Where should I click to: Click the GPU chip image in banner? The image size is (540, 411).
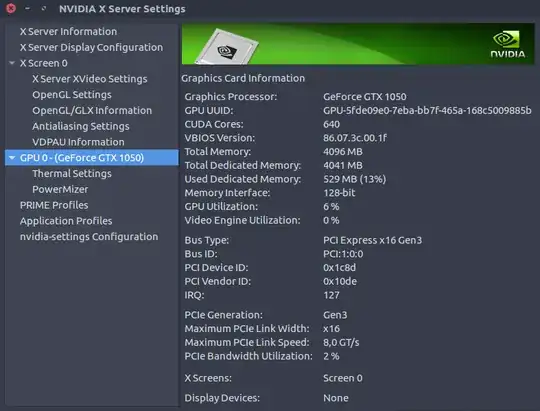227,47
